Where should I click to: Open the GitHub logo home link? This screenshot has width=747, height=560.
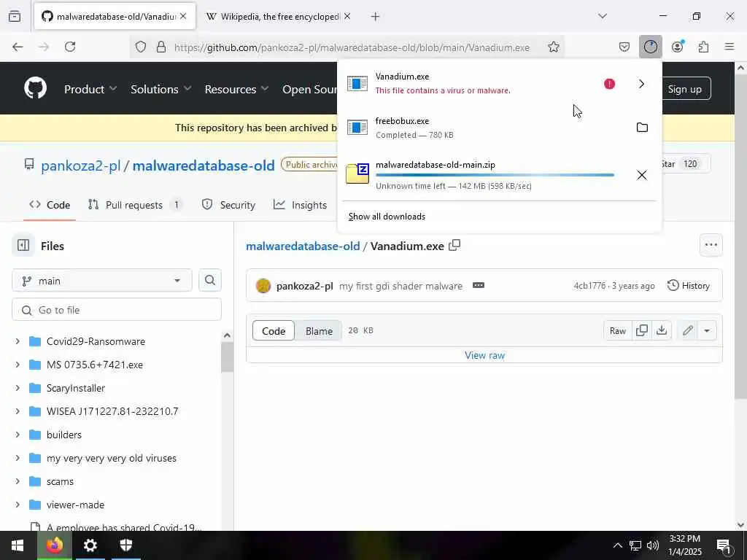click(36, 88)
